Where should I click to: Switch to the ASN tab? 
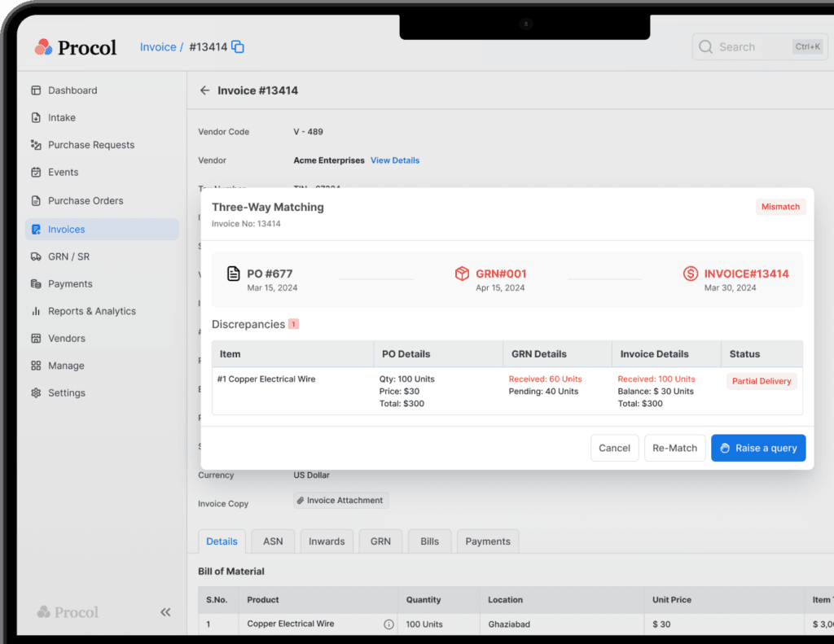tap(273, 541)
